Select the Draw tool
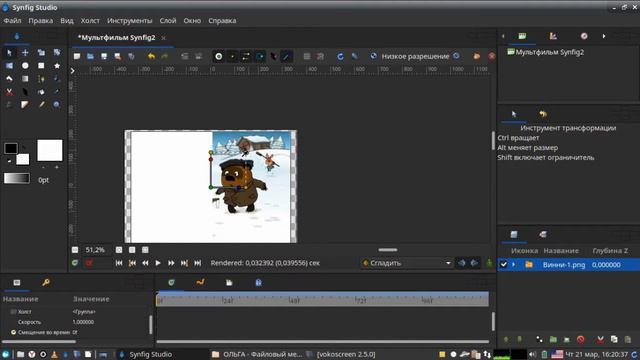Image resolution: width=640 pixels, height=360 pixels. pos(57,79)
